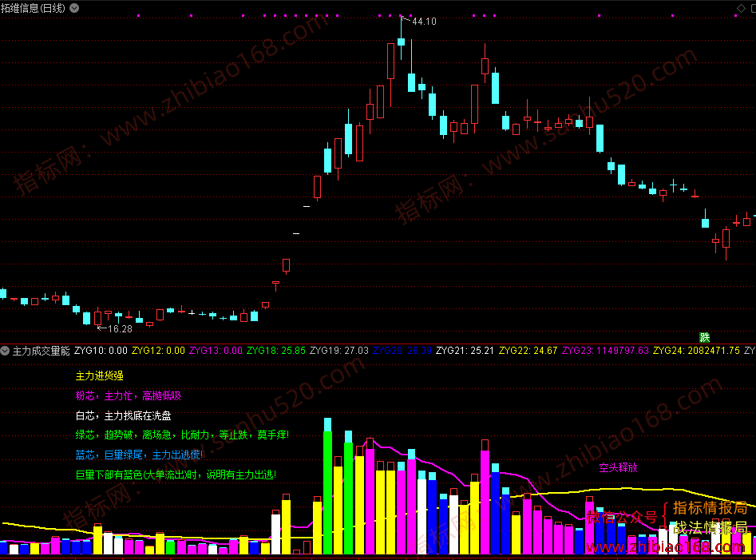The height and width of the screenshot is (560, 756).
Task: Click the green 跌 marker
Action: [704, 337]
